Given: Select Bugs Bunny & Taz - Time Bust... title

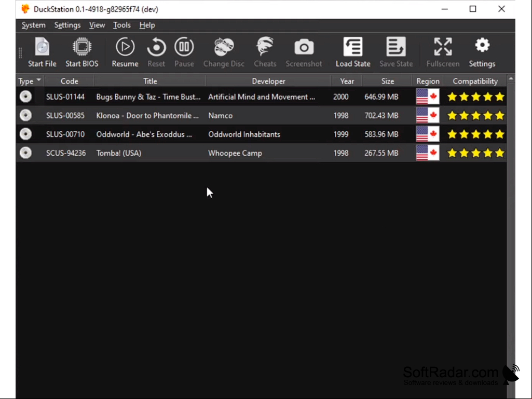Looking at the screenshot, I should [x=148, y=97].
